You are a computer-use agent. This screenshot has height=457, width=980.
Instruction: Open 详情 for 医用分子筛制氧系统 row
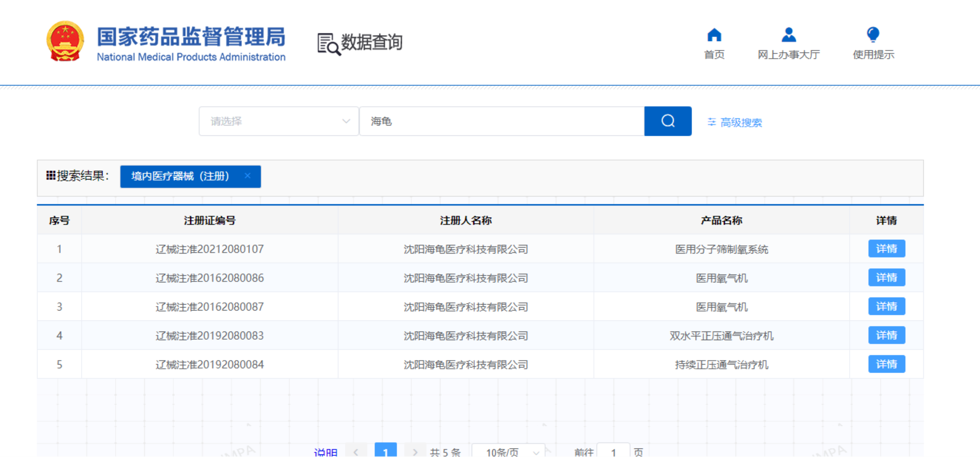tap(886, 249)
